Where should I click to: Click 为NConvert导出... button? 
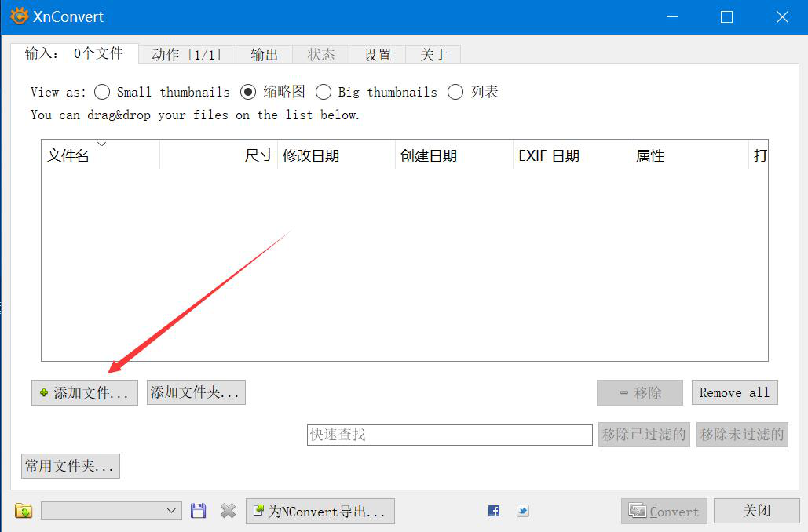pyautogui.click(x=320, y=511)
